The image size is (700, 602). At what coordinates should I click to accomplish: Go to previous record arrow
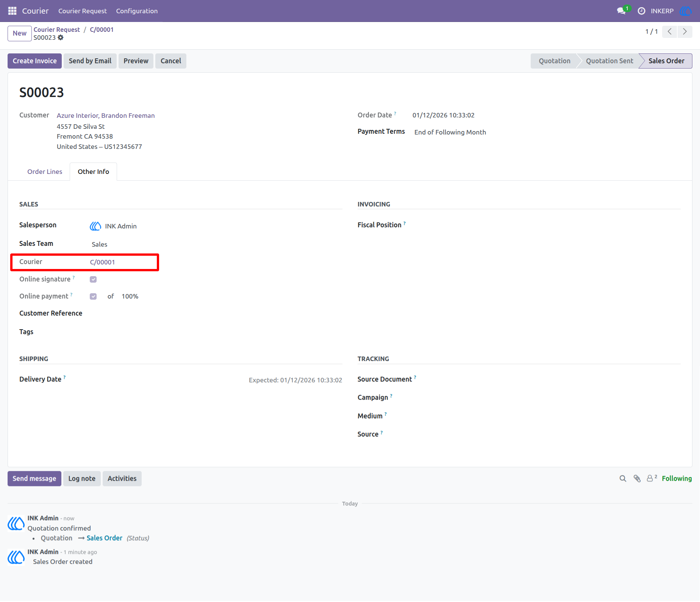coord(670,31)
